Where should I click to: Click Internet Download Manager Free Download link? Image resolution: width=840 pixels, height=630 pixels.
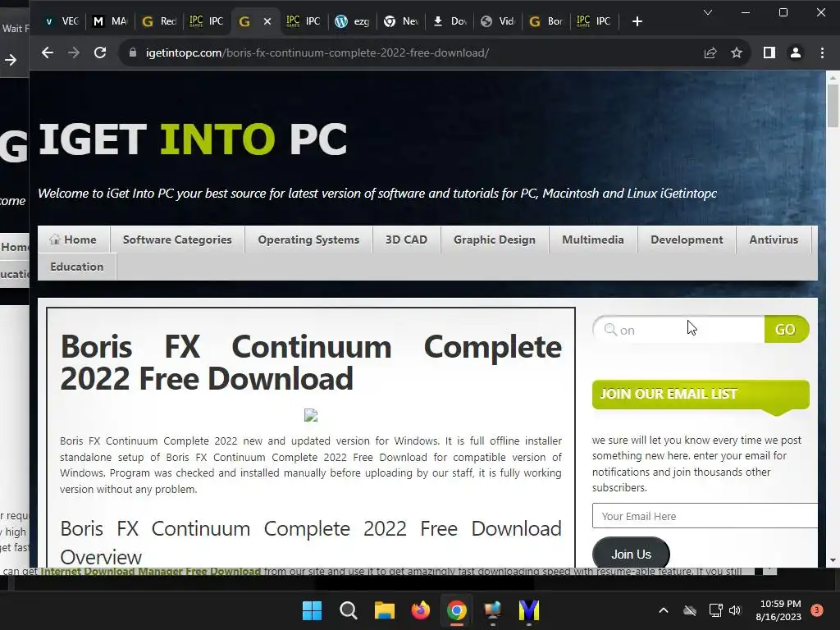(151, 571)
